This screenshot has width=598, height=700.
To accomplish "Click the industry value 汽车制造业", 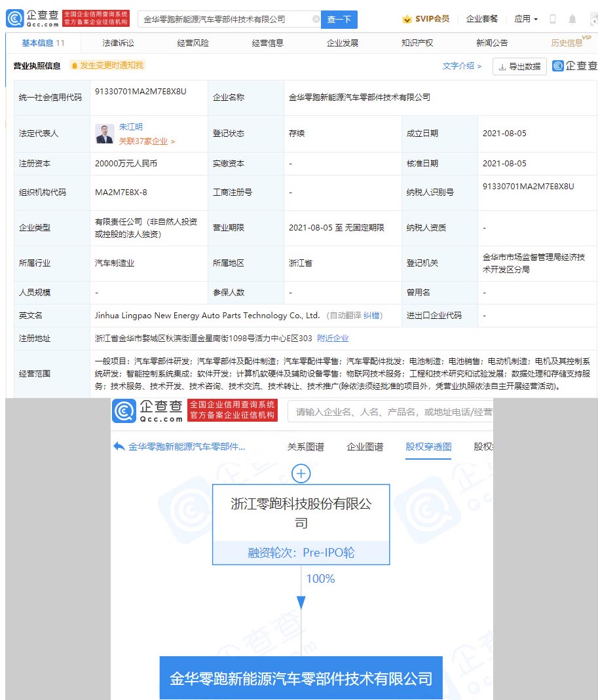I will tap(115, 263).
